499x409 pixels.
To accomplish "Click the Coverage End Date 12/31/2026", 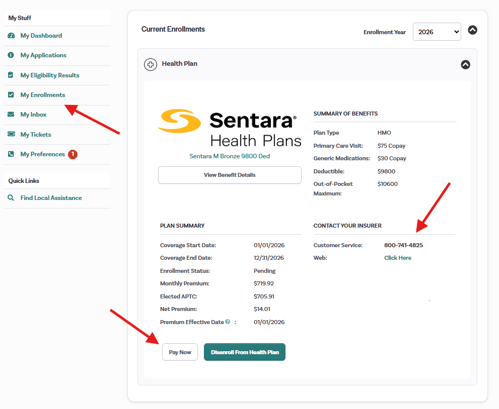I will [269, 258].
